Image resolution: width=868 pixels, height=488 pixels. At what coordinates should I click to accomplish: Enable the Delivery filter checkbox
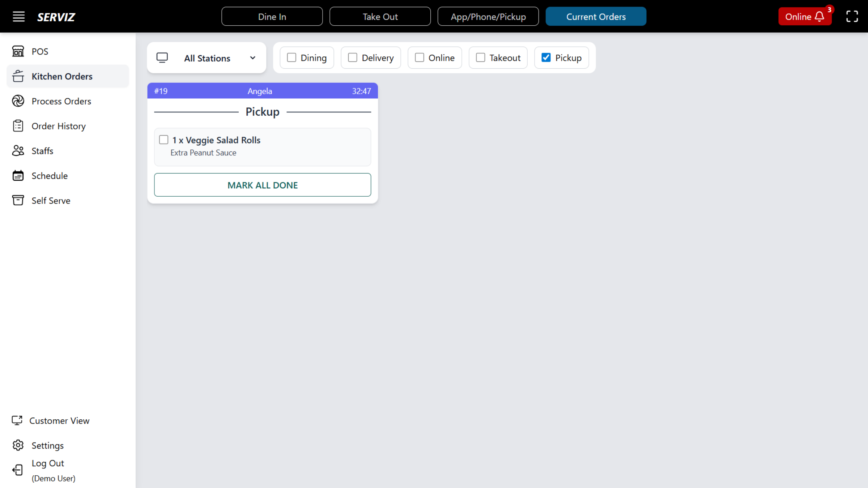353,58
